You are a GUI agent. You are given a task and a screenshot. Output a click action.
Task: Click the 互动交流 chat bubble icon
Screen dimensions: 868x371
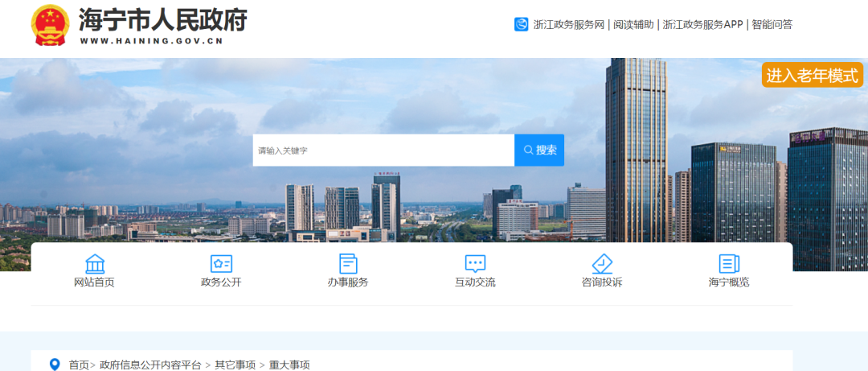coord(475,263)
